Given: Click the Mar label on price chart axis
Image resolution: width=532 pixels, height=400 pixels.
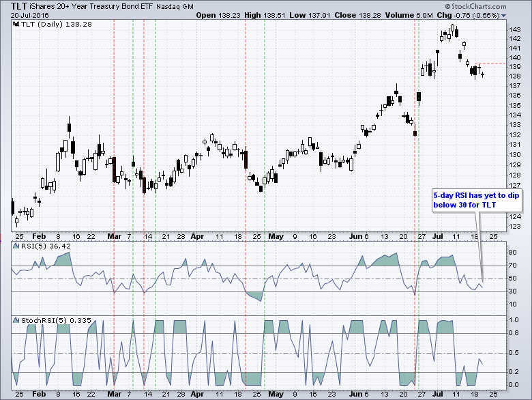Looking at the screenshot, I should coord(114,236).
